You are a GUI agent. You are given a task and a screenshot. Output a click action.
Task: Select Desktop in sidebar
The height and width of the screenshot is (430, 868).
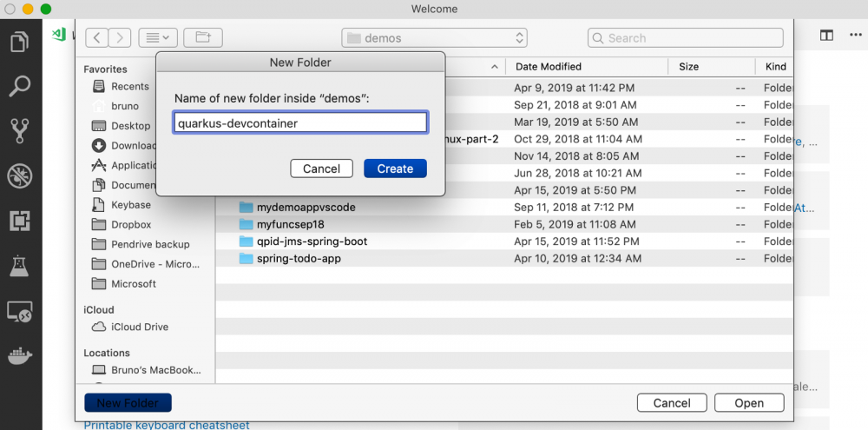pos(122,126)
